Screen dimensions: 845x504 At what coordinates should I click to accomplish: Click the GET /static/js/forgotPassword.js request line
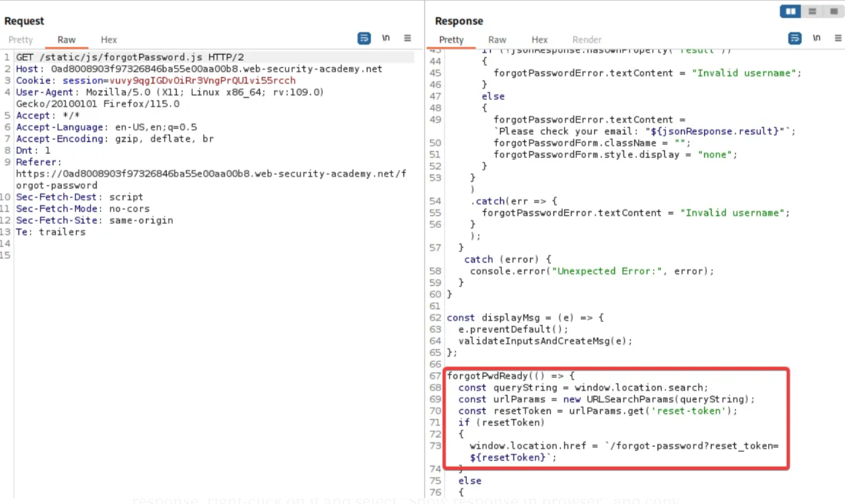[x=129, y=57]
